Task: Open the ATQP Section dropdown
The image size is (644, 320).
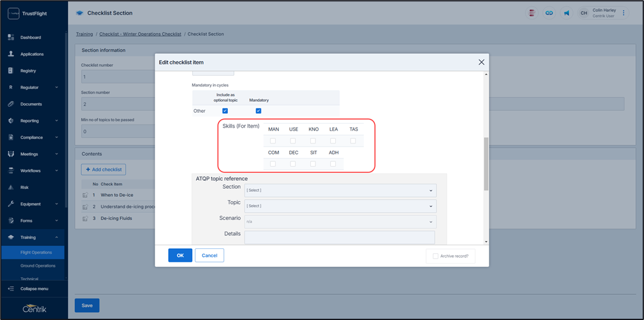Action: (339, 191)
